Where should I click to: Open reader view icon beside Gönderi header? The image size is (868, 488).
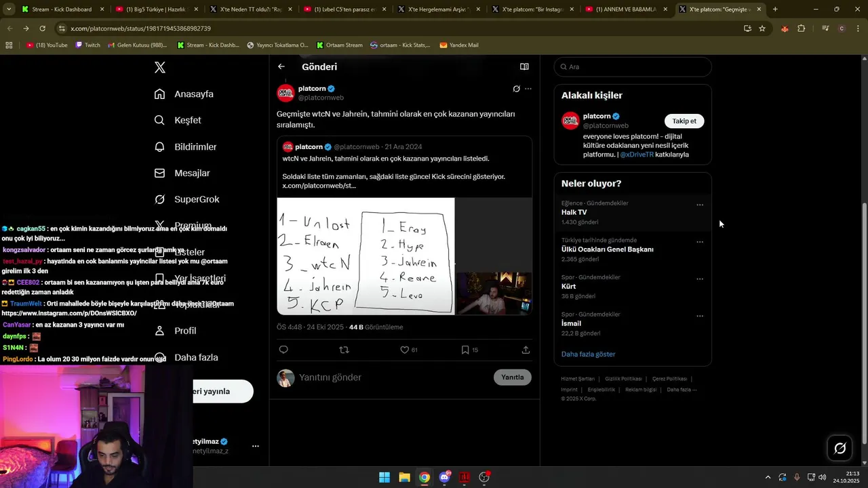click(524, 66)
